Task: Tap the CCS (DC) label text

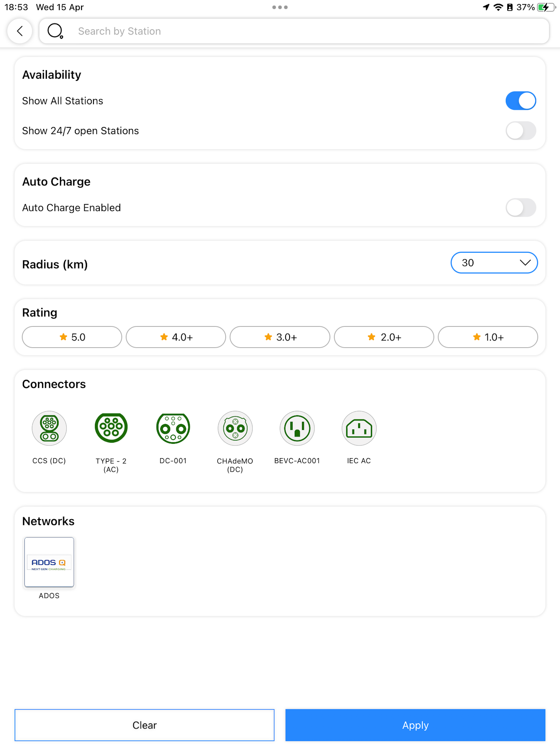Action: pyautogui.click(x=49, y=461)
